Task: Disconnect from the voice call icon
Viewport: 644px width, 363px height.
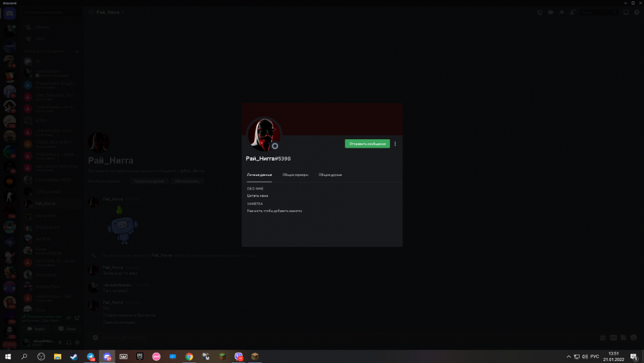Action: tap(77, 318)
